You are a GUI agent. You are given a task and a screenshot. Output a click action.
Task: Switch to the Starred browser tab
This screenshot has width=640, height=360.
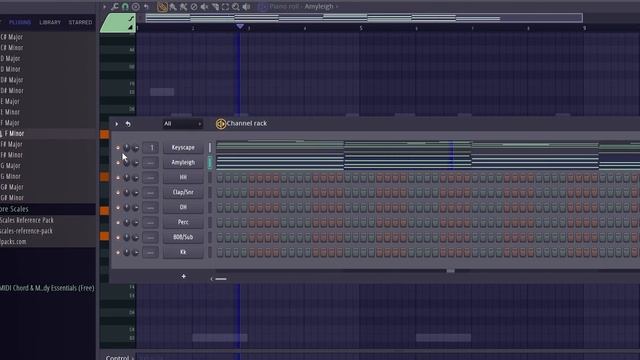pos(80,22)
